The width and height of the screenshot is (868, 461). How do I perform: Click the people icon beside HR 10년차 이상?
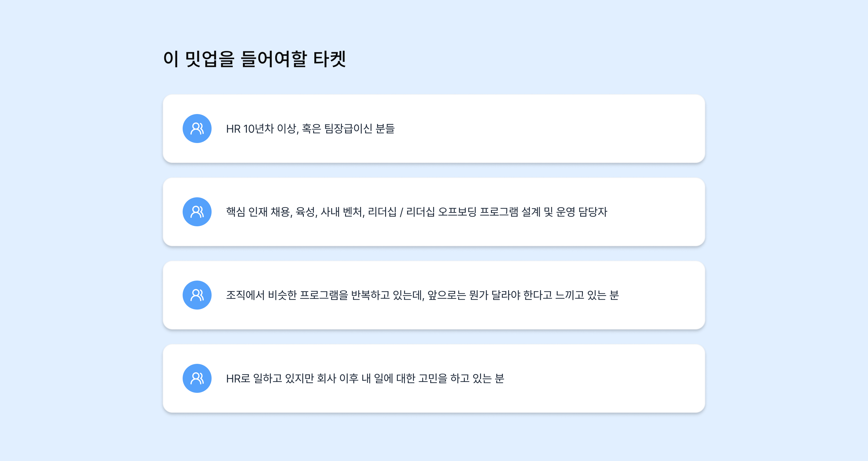197,129
